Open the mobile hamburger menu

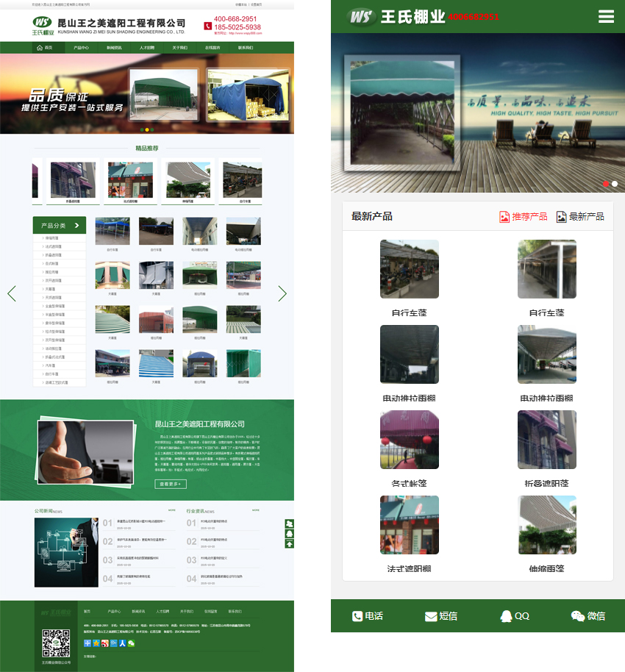coord(606,16)
